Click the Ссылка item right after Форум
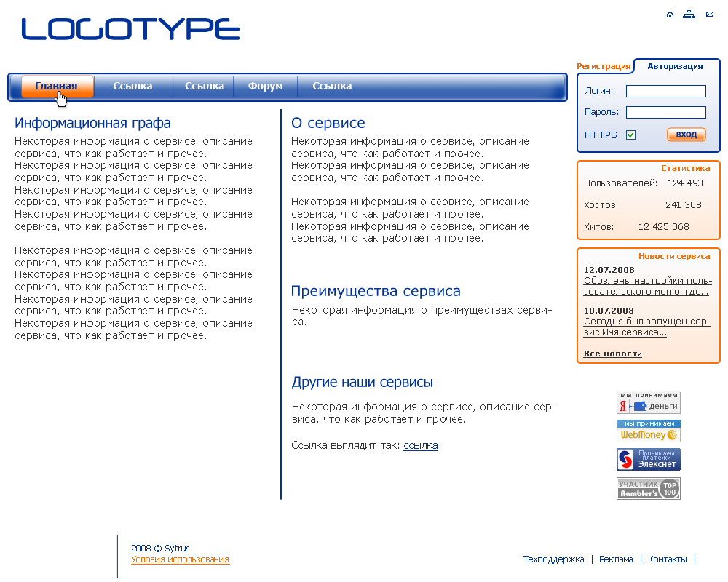This screenshot has height=582, width=728. point(332,87)
